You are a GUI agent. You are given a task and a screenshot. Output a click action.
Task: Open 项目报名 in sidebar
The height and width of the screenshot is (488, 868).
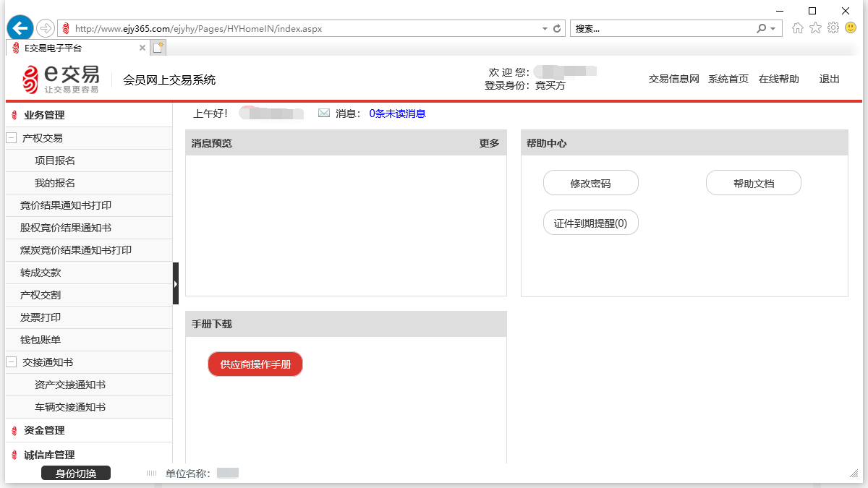[x=55, y=160]
